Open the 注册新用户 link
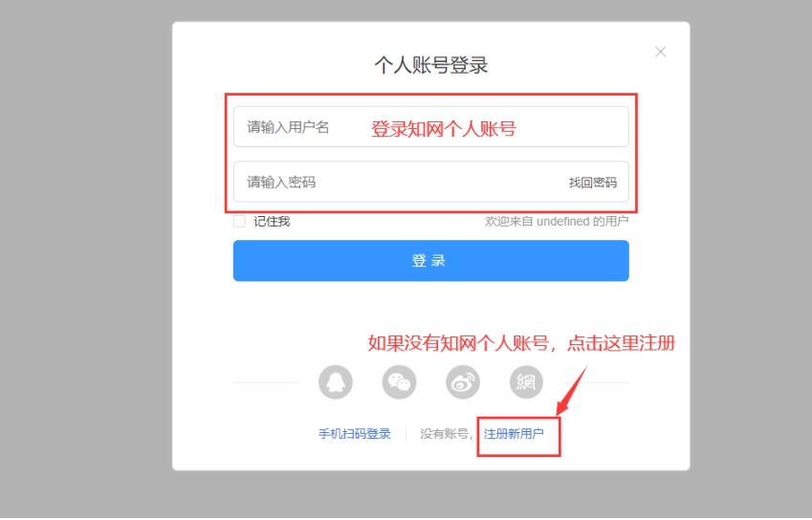 514,434
